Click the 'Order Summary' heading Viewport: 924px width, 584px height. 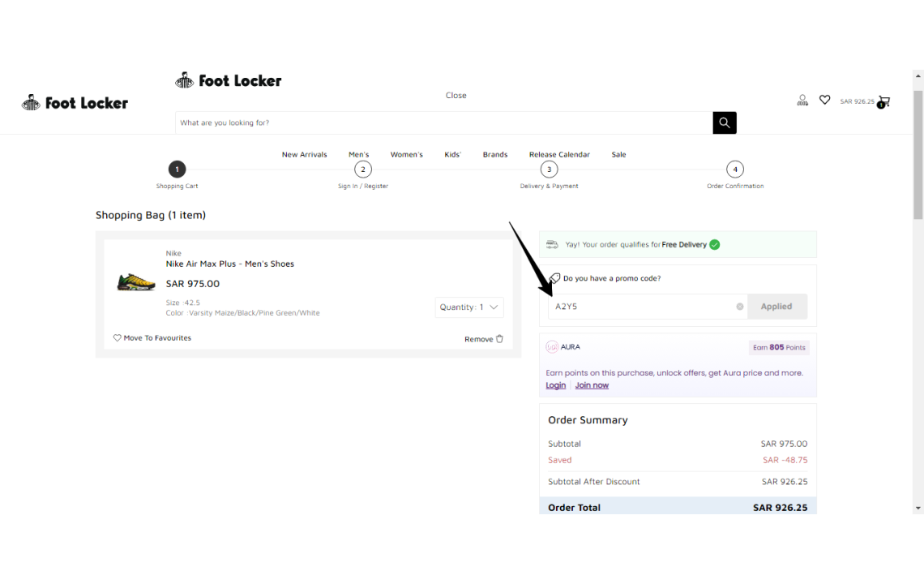click(588, 420)
